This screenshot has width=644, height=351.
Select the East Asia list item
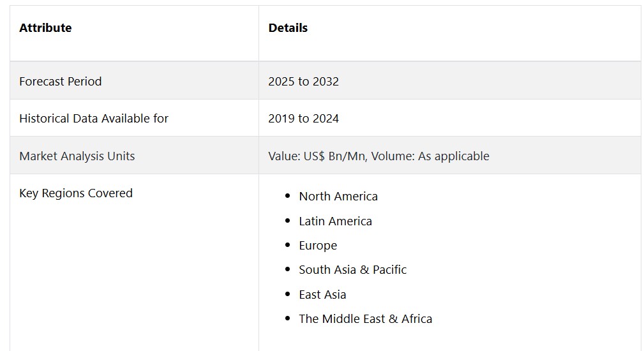tap(322, 294)
